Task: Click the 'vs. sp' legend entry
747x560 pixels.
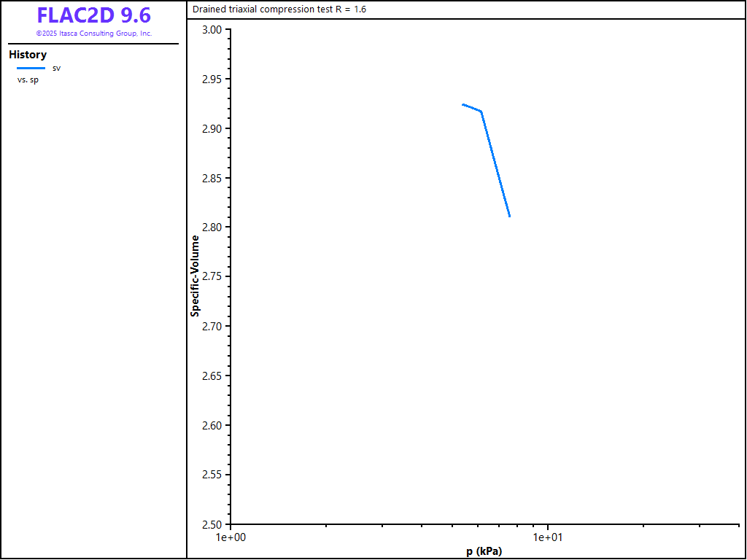Action: tap(28, 79)
